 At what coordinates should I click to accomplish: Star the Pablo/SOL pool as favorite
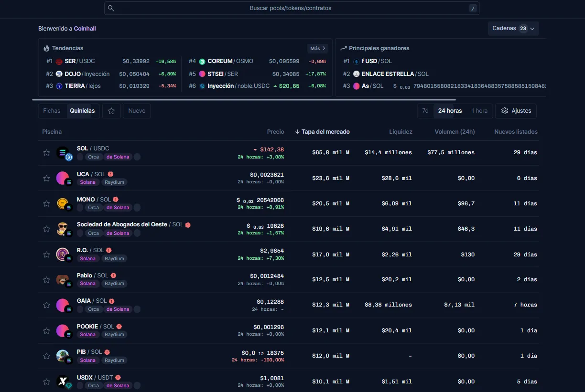coord(46,279)
